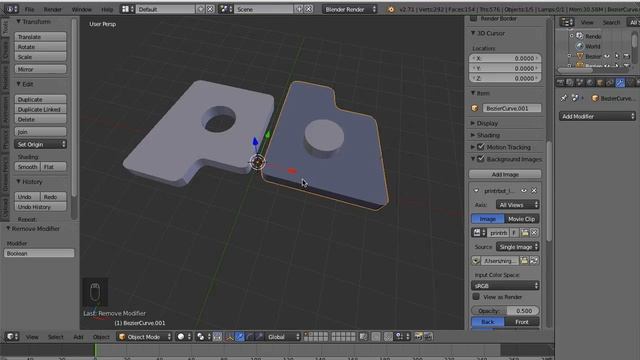
Task: Open the 3D view editor type selector
Action: 12,337
